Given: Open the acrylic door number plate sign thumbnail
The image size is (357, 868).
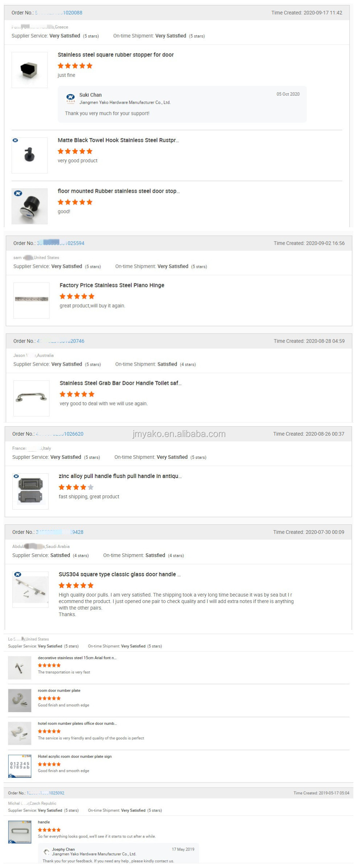Looking at the screenshot, I should tap(20, 766).
